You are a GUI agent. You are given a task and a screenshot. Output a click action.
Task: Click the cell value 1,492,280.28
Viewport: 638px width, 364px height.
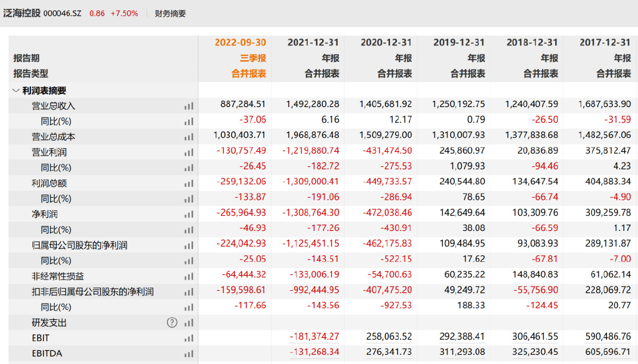pyautogui.click(x=313, y=104)
